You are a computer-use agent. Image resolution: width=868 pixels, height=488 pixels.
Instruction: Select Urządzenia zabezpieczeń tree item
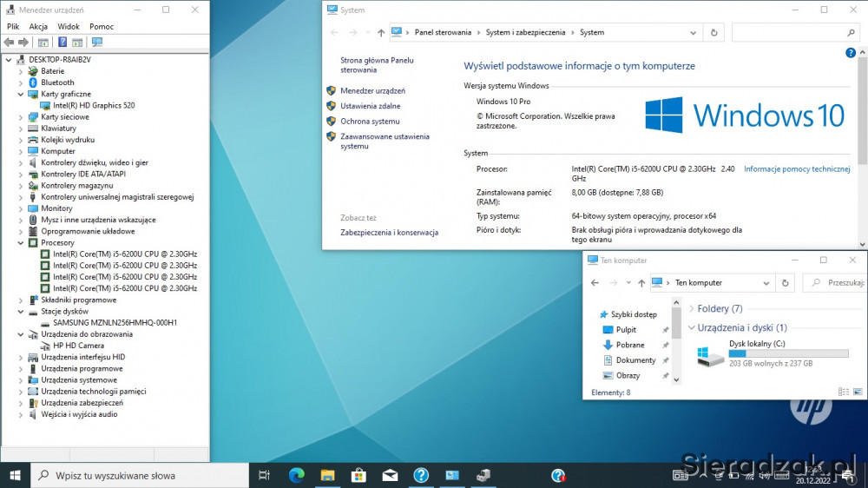(82, 403)
